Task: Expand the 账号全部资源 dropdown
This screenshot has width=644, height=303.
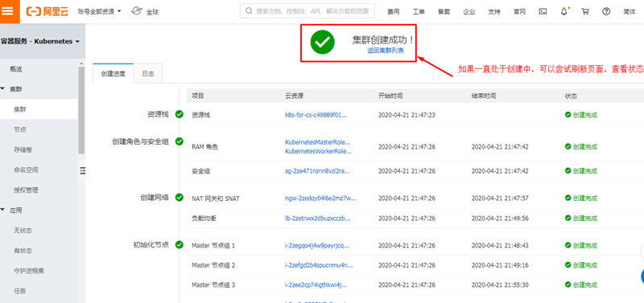Action: tap(99, 11)
